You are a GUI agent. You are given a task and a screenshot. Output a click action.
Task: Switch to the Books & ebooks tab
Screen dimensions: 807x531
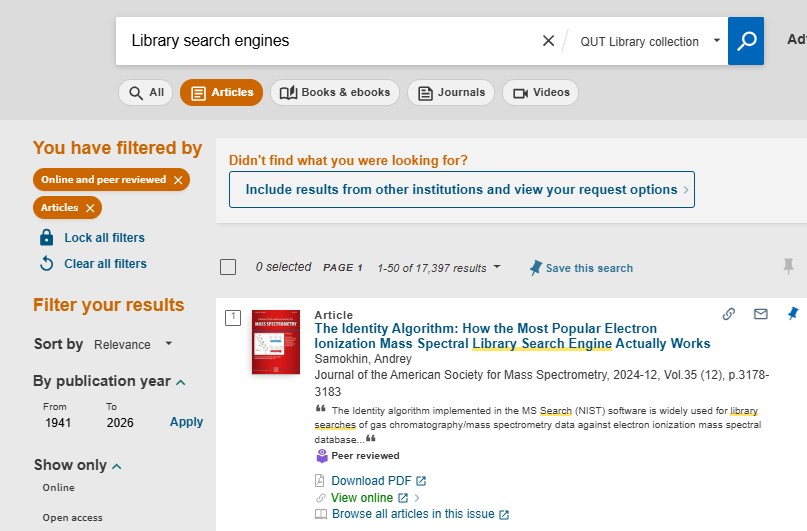click(335, 93)
